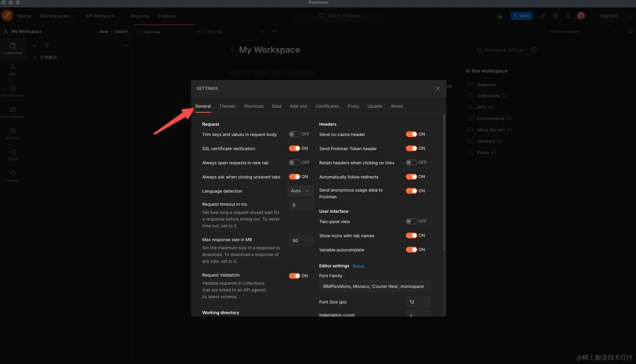This screenshot has width=636, height=364.
Task: Open Language detection Auto dropdown
Action: pos(300,191)
